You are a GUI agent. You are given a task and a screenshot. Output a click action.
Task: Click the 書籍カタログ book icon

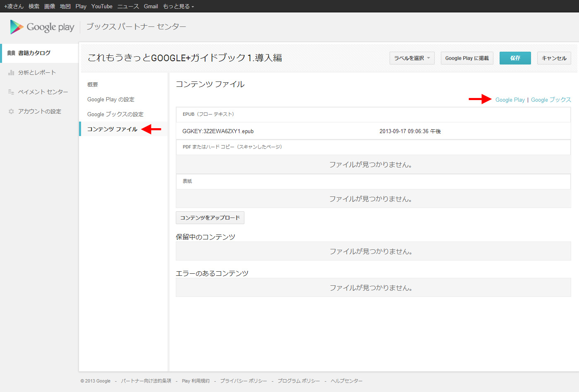(11, 53)
